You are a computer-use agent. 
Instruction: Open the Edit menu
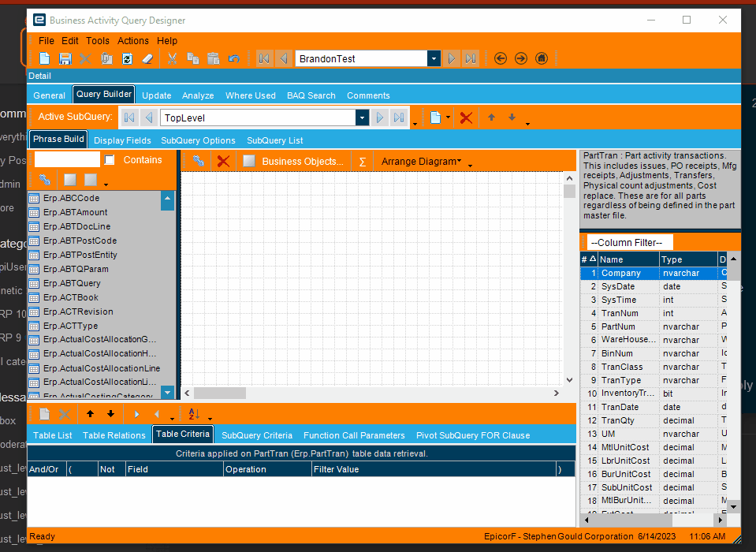[70, 41]
